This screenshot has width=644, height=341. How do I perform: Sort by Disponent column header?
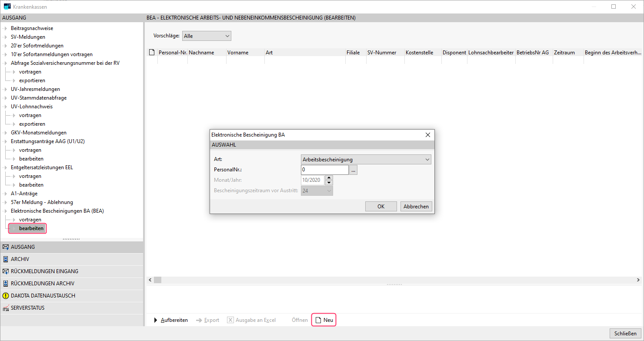[454, 53]
